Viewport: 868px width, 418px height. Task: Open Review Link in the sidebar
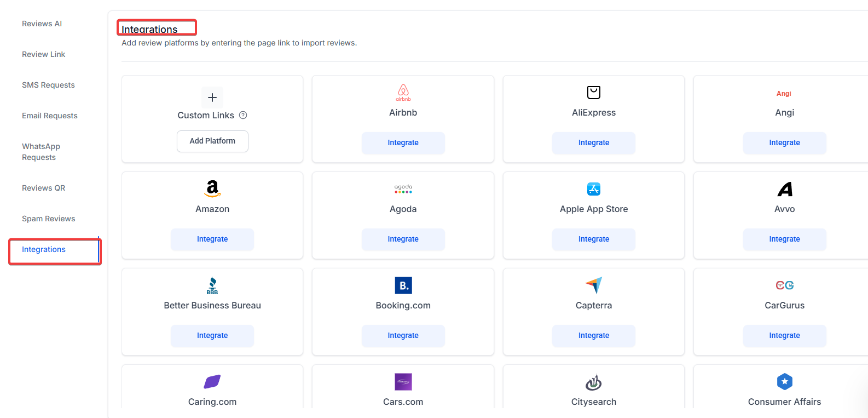[x=43, y=54]
